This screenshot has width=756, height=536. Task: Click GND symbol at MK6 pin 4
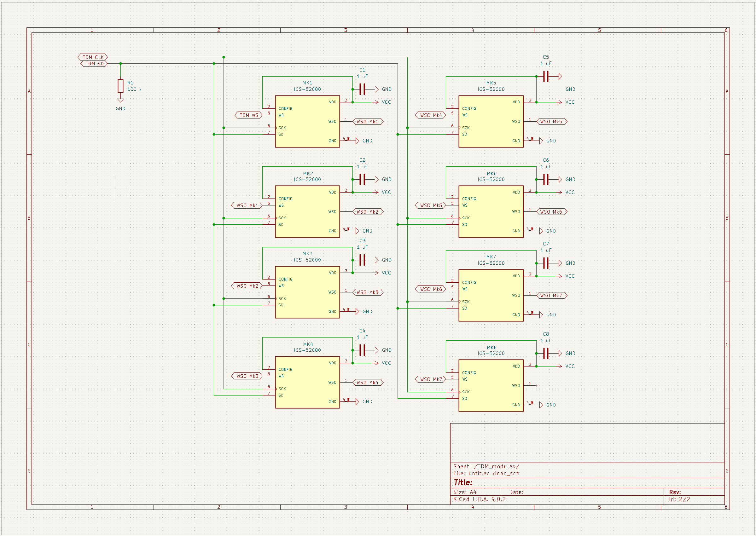pos(541,231)
